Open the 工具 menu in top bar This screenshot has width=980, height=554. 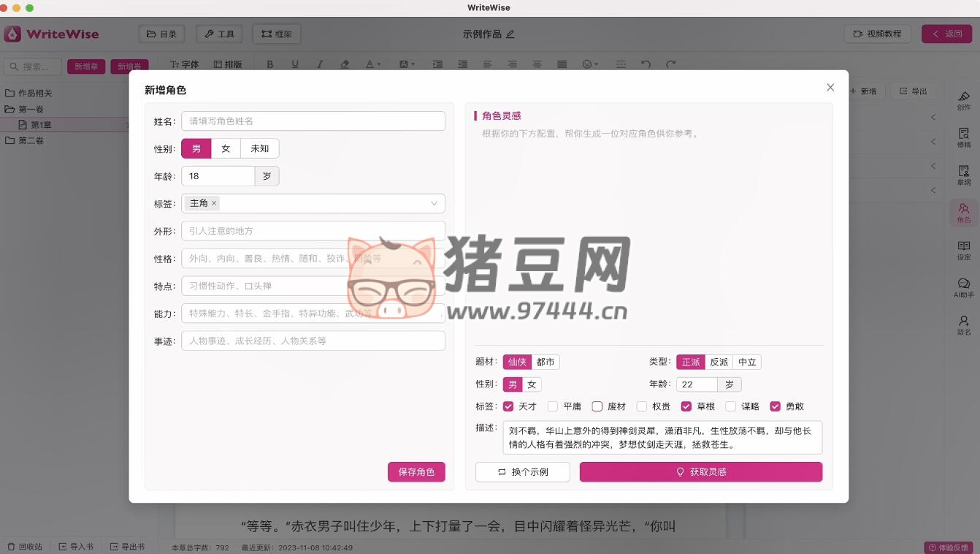(x=219, y=34)
